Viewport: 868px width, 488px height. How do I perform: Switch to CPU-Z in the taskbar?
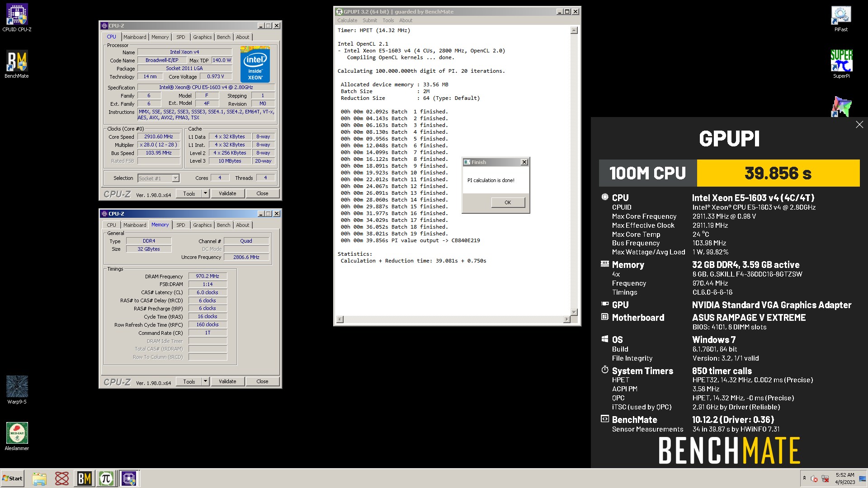click(129, 479)
